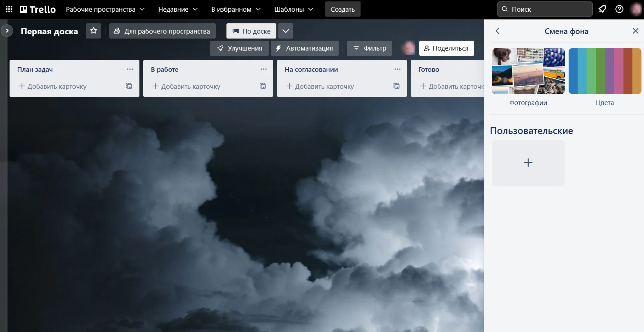Choose Фотографии background thumbnail
This screenshot has height=332, width=644.
click(x=528, y=71)
